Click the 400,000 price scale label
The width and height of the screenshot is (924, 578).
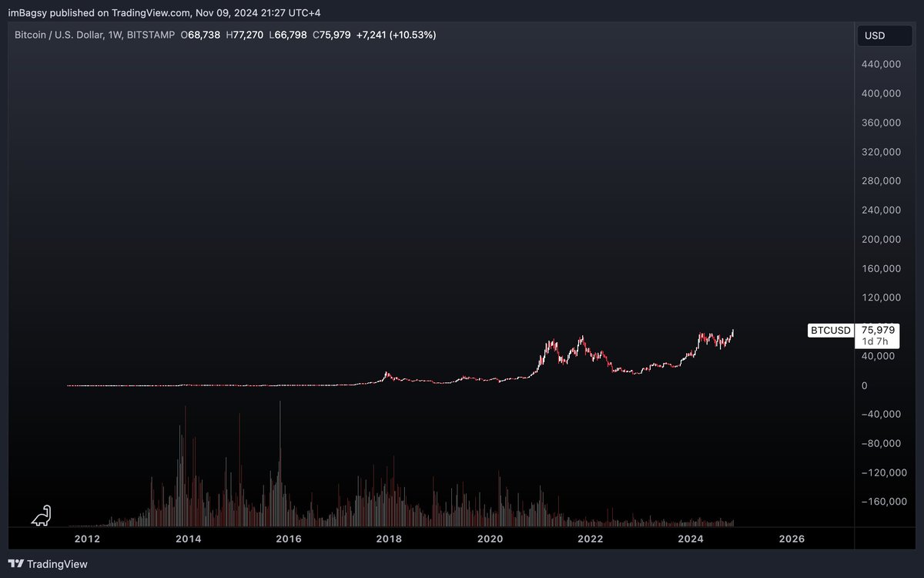point(882,93)
